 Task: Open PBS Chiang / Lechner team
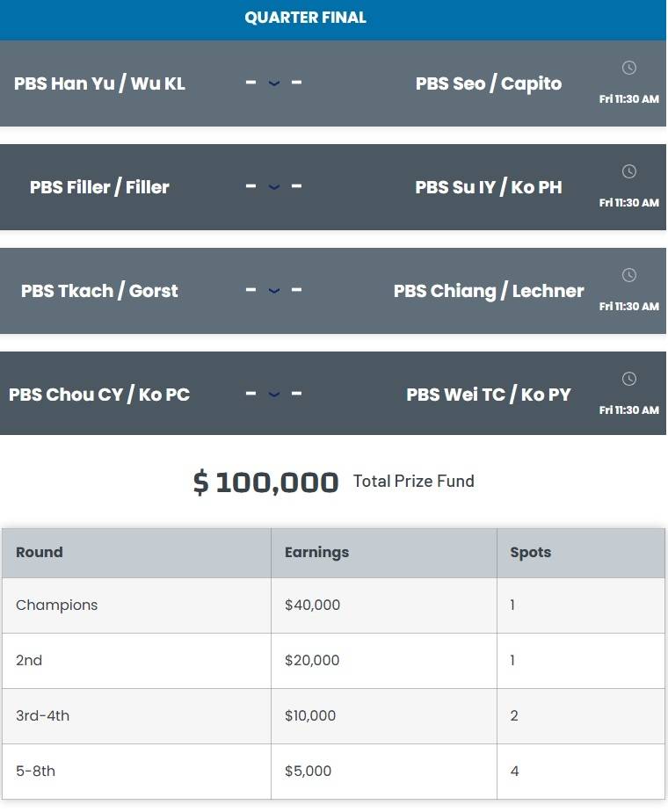pos(489,292)
